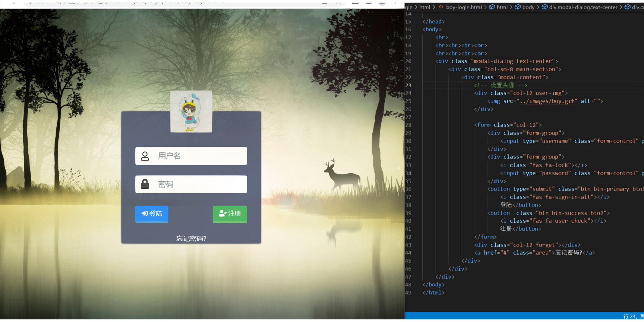Open the first html breadcrumb dropdown
Viewport: 644px width, 322px height.
(x=425, y=7)
